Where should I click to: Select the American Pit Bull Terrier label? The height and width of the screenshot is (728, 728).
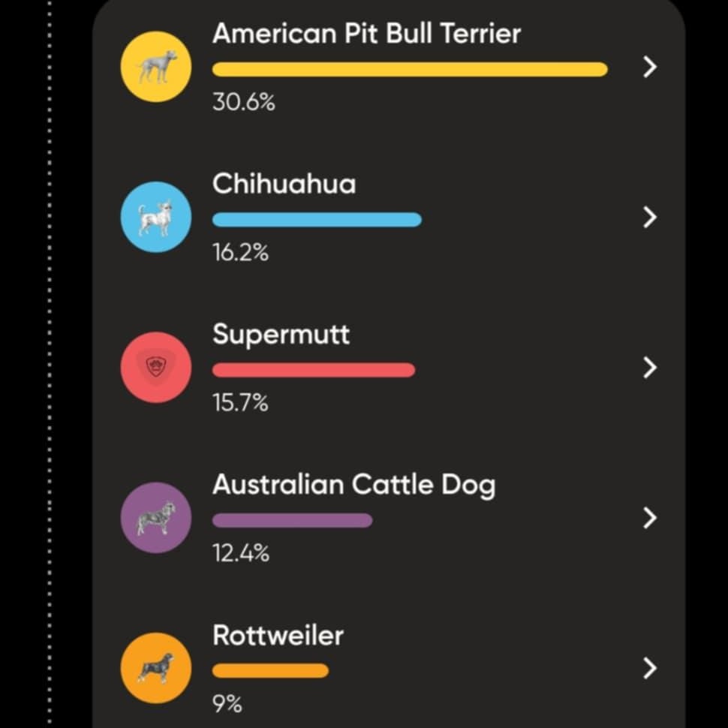366,34
